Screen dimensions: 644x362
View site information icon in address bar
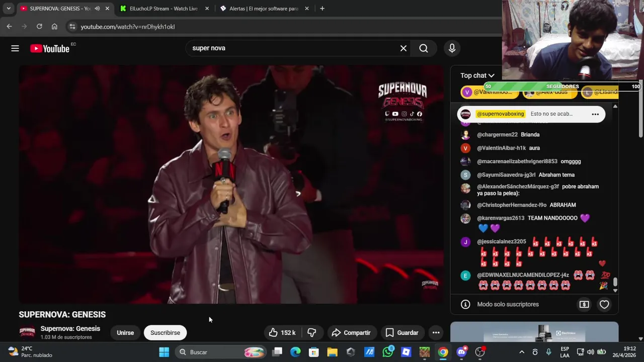pos(72,27)
